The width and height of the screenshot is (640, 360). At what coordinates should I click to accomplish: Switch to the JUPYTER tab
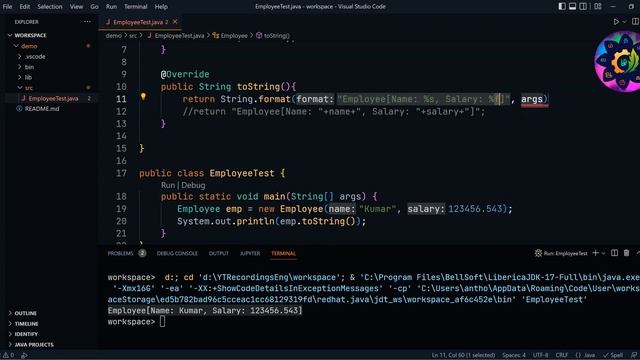[250, 253]
